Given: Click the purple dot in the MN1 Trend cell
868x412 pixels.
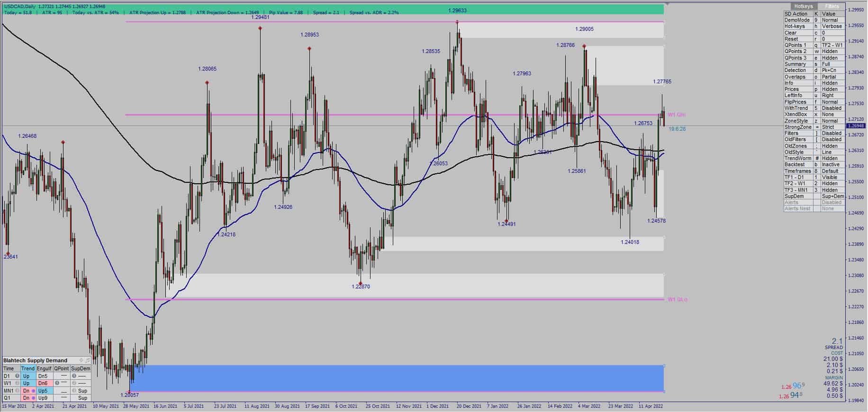Looking at the screenshot, I should pyautogui.click(x=33, y=391).
